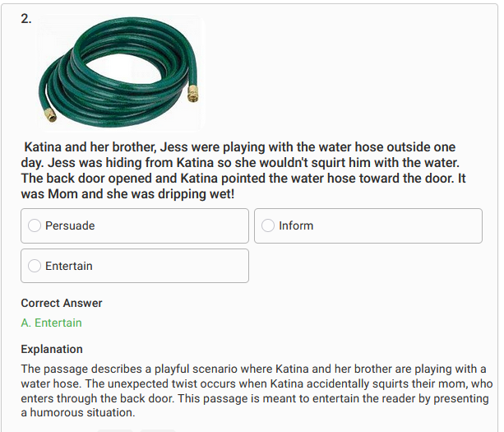This screenshot has width=504, height=432.
Task: Click the passage about Katina and Jess
Action: [x=243, y=170]
